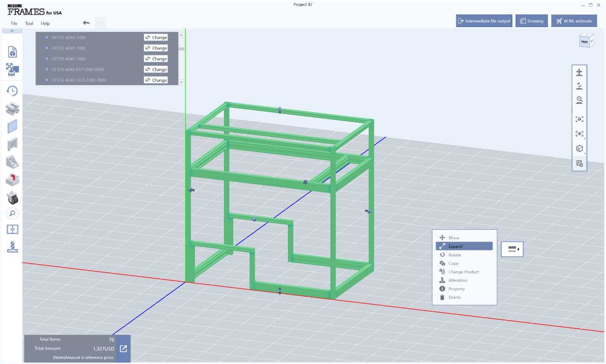This screenshot has height=364, width=606.
Task: Redo with the right arrow icon
Action: click(x=100, y=23)
